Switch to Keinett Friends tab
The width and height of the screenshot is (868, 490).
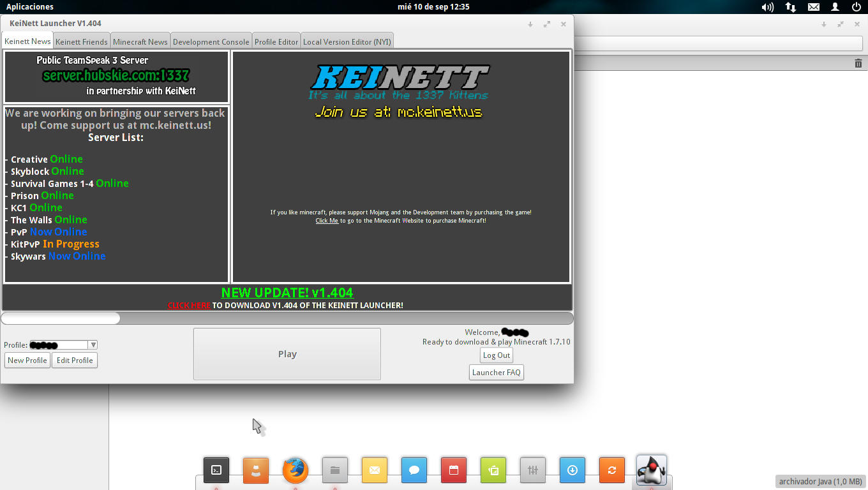tap(82, 41)
